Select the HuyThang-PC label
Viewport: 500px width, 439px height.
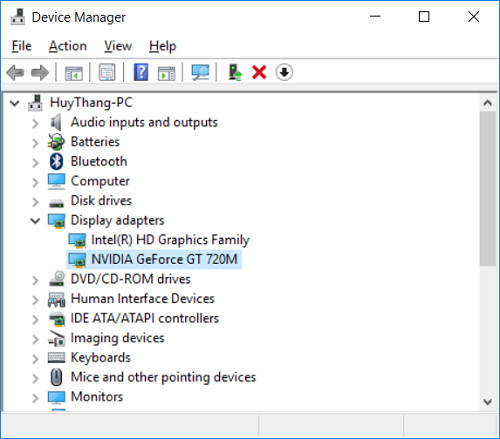(x=91, y=103)
